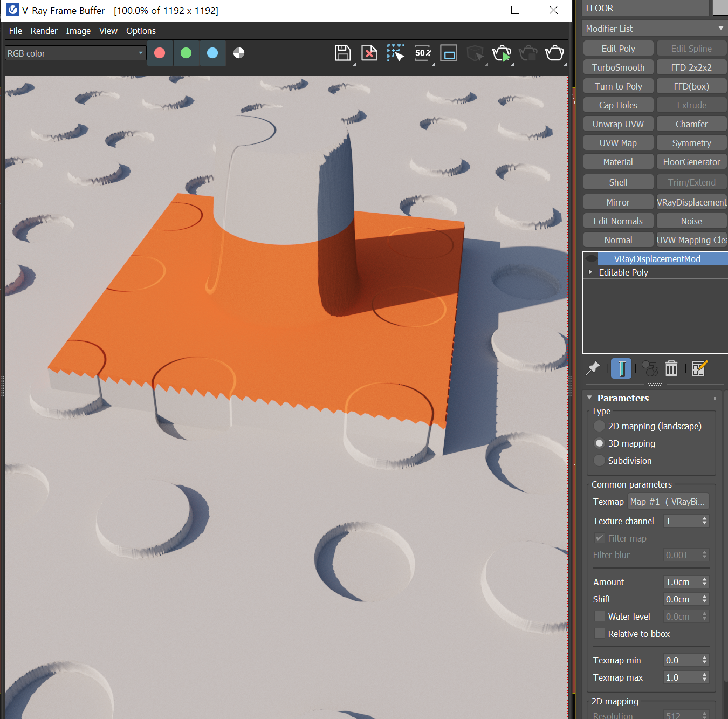
Task: Enable the Water level checkbox
Action: tap(599, 616)
